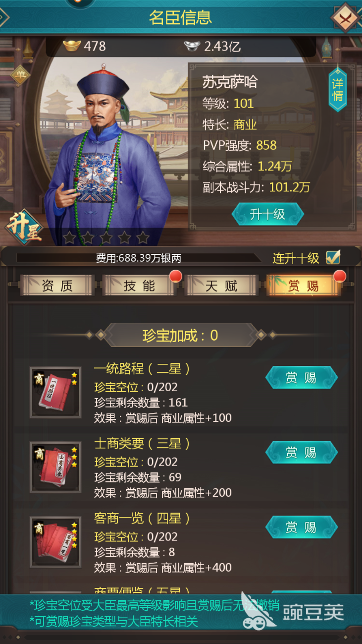
Task: Select the 士商类要 treasure book icon
Action: click(x=55, y=467)
